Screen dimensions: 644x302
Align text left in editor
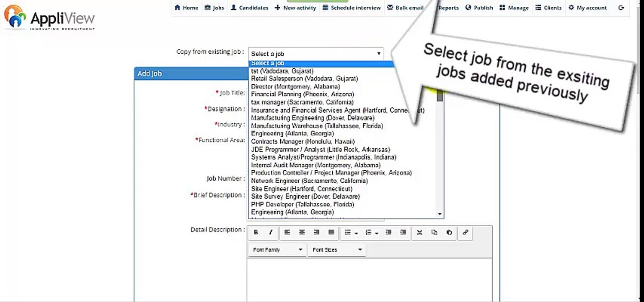coord(287,232)
